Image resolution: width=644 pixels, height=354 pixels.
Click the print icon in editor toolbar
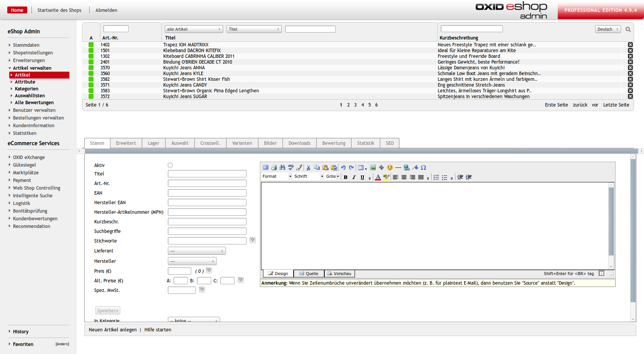274,167
